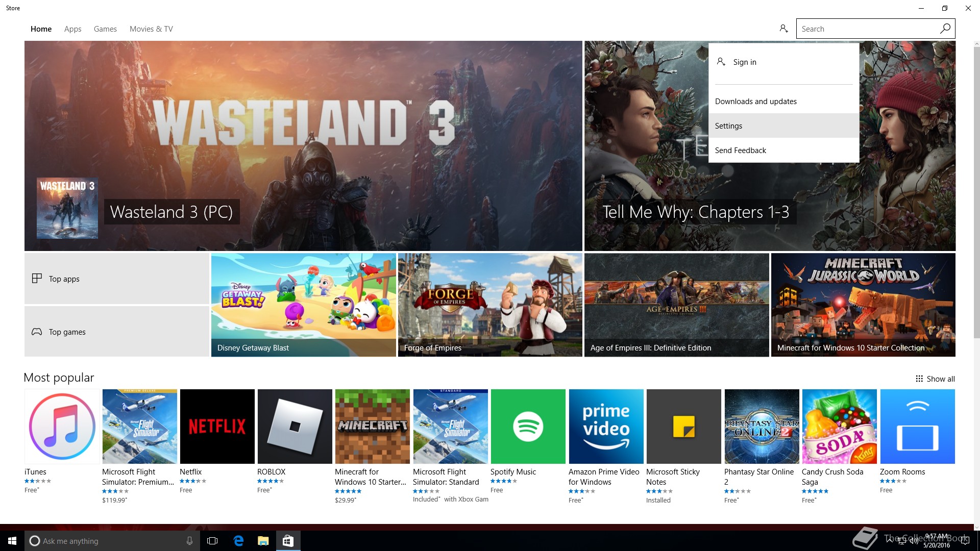Open the Top games category
The height and width of the screenshot is (551, 980).
coord(117,332)
